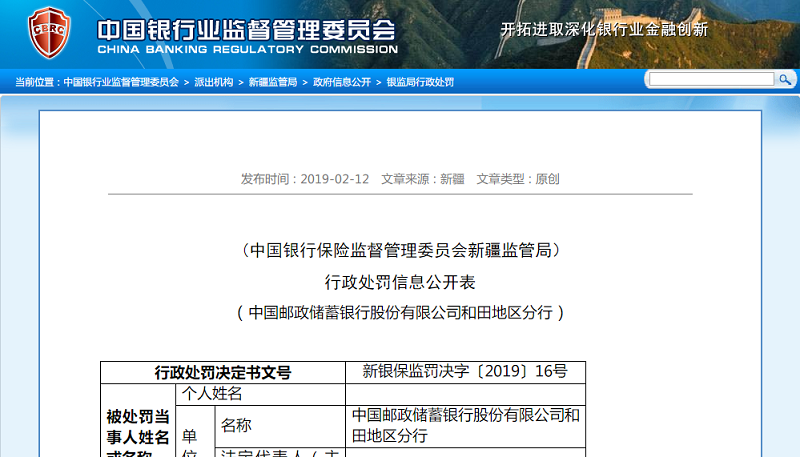Open 政府信息公开 breadcrumb link
800x457 pixels.
(x=341, y=82)
